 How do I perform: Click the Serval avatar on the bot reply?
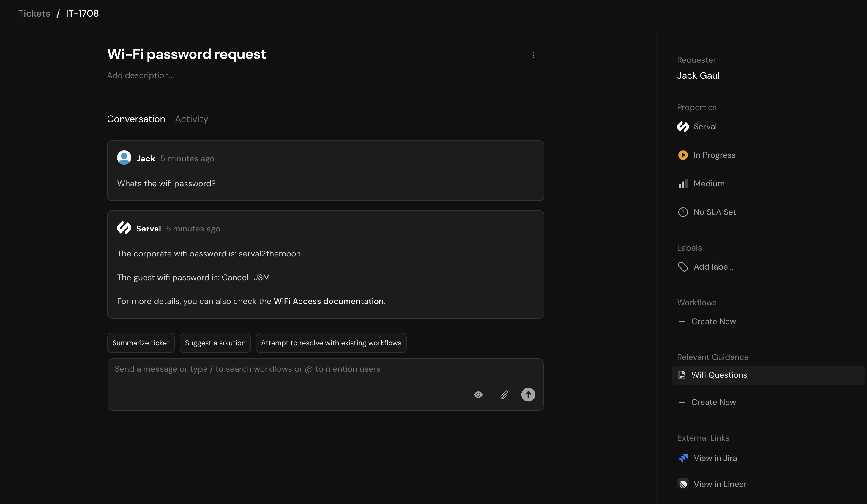point(124,228)
